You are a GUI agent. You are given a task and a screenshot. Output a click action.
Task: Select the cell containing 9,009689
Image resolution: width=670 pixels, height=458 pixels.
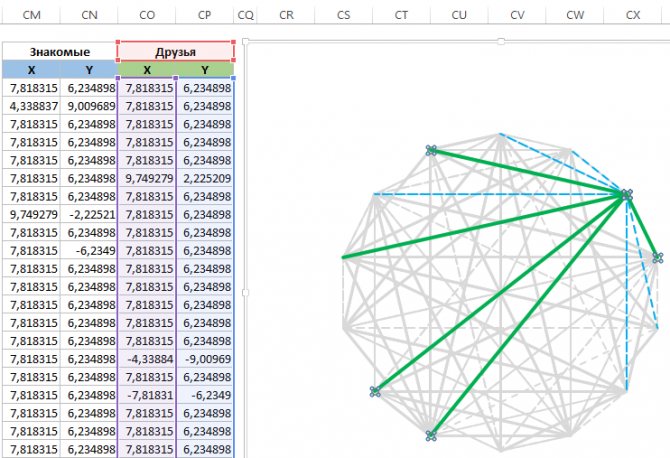click(88, 106)
